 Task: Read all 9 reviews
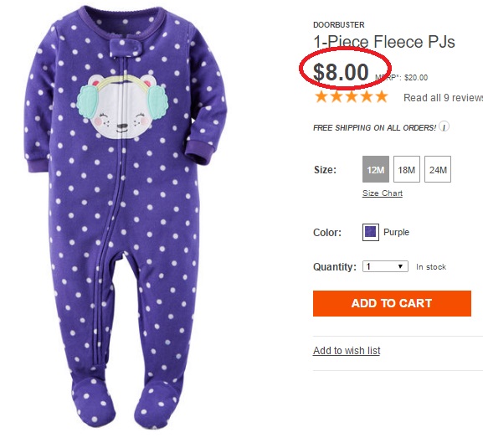pos(444,98)
